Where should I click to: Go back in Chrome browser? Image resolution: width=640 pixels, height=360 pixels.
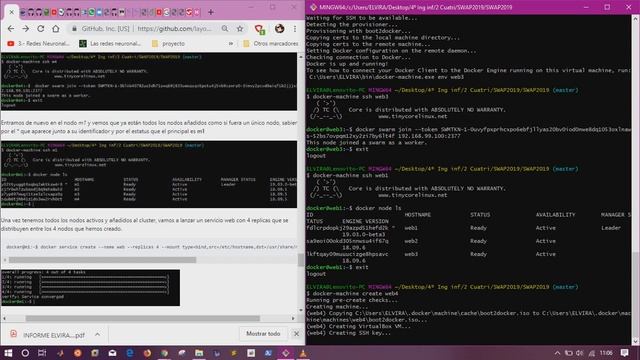coord(11,29)
